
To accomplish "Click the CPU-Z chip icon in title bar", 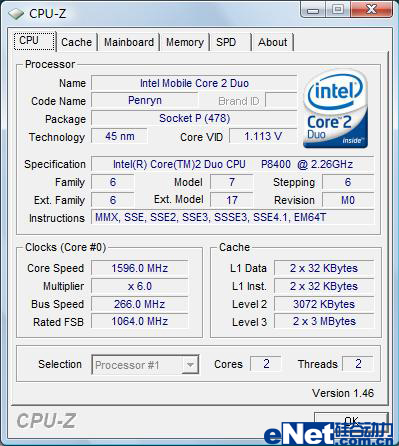I will tap(16, 14).
